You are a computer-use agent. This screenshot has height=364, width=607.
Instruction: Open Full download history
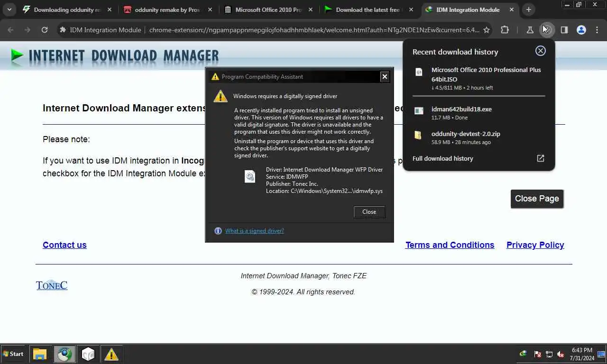(443, 158)
